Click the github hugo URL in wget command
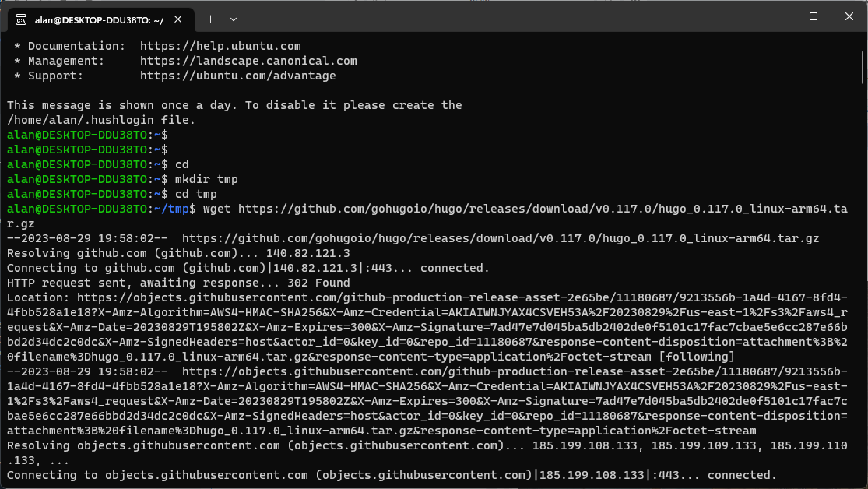Viewport: 868px width, 489px height. (x=427, y=216)
